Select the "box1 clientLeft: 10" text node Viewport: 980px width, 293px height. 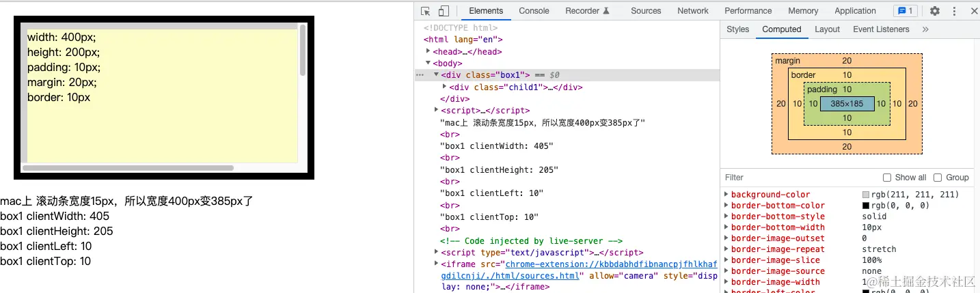coord(492,193)
